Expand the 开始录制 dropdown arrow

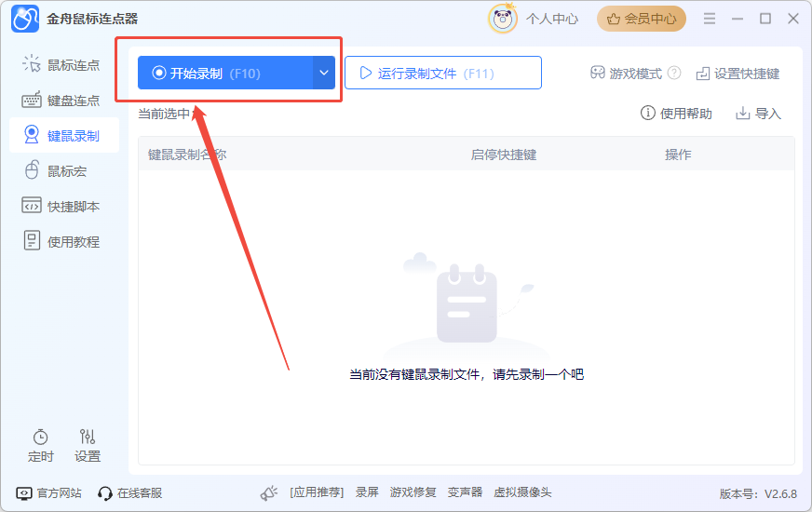tap(324, 73)
